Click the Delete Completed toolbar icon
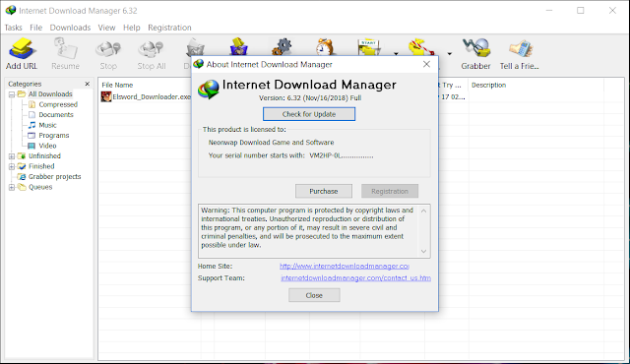 [238, 46]
